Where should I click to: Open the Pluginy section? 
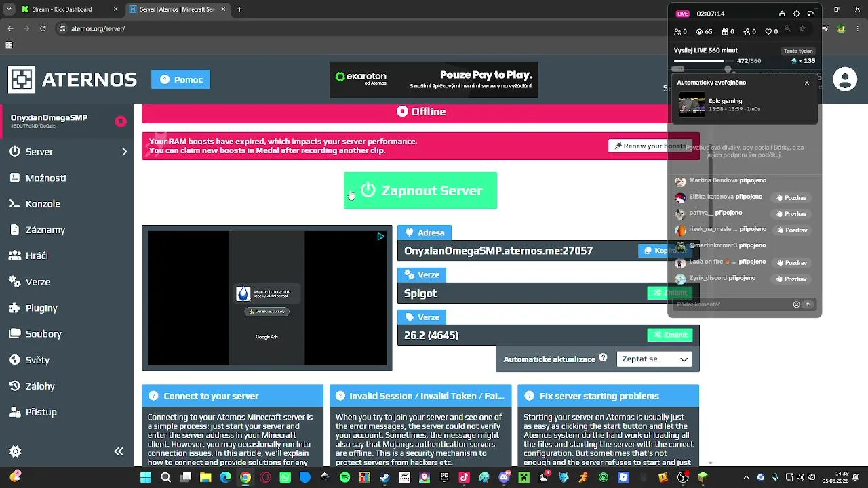coord(41,308)
